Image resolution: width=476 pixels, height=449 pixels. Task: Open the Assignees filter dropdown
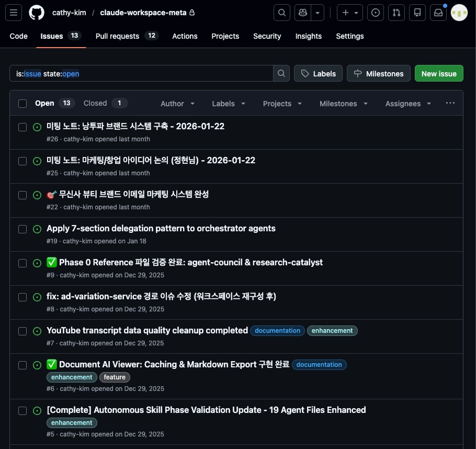tap(407, 103)
